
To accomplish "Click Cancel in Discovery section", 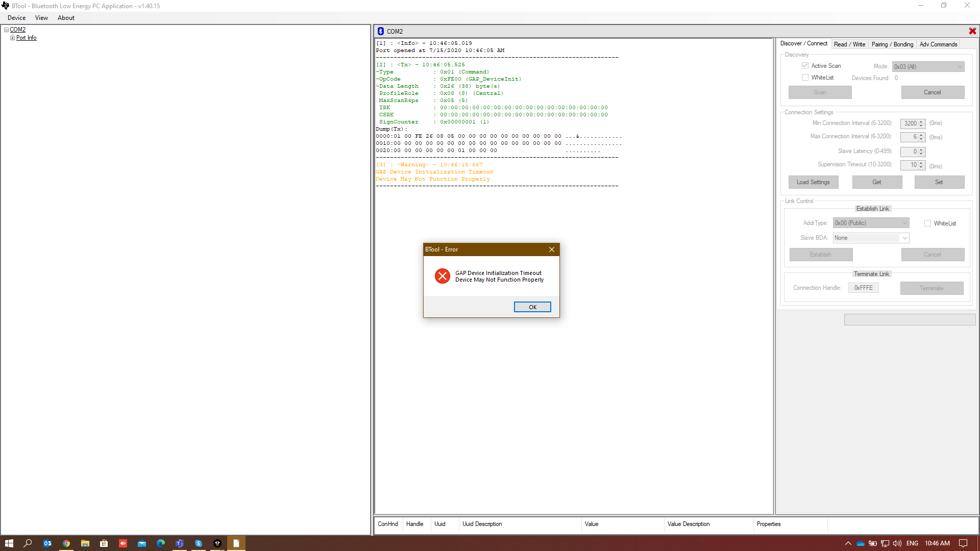I will pos(933,92).
